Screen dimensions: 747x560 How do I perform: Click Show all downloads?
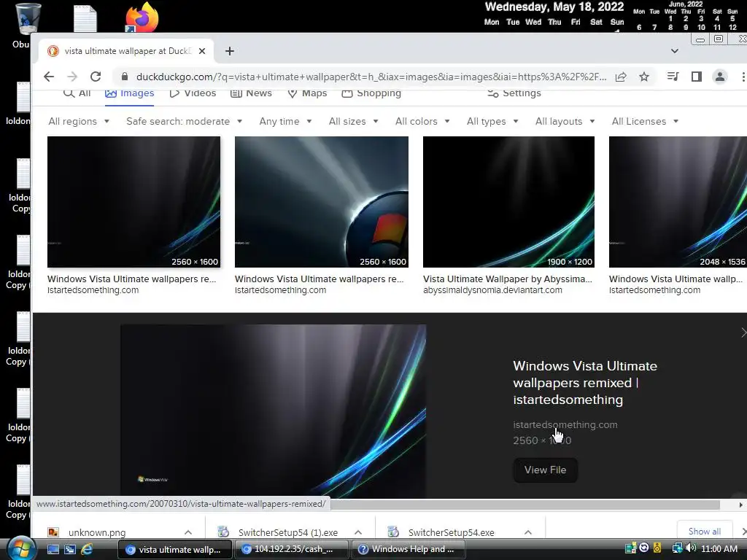click(704, 532)
